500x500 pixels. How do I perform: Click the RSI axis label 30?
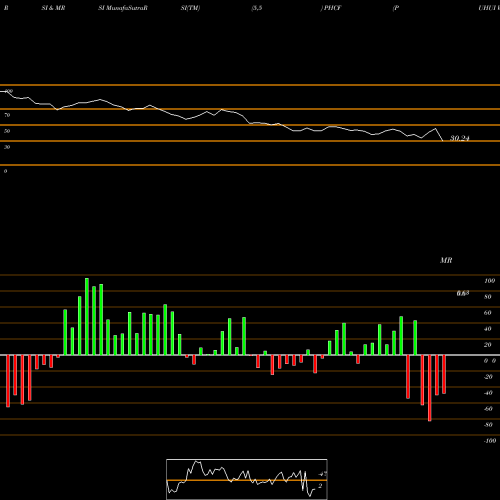tap(7, 147)
